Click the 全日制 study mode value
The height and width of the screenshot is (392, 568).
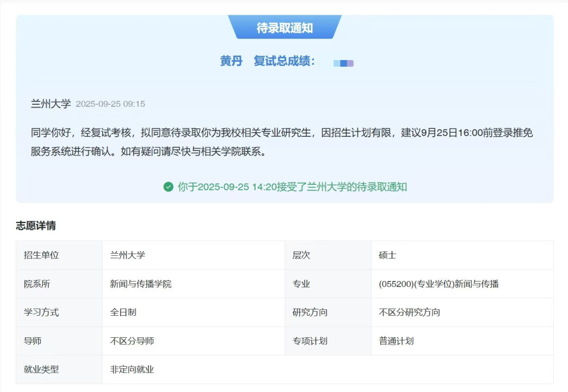click(123, 313)
